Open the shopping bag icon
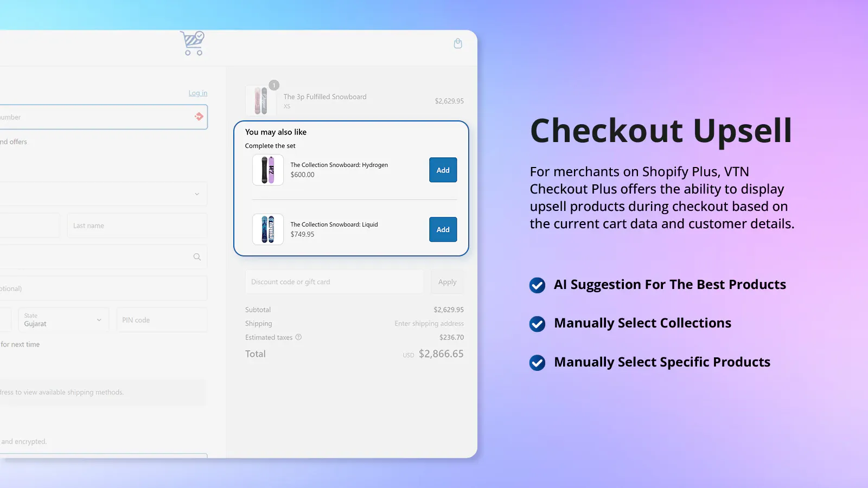868x488 pixels. click(x=458, y=43)
